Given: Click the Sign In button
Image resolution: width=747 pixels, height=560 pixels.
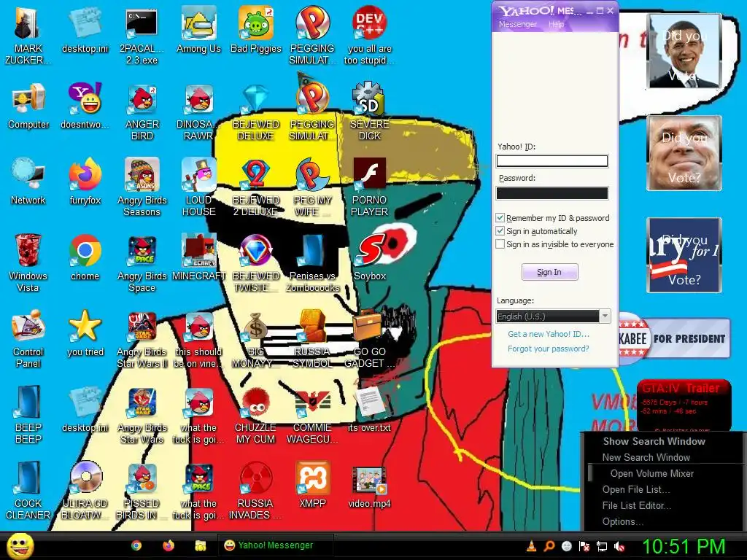Looking at the screenshot, I should (x=550, y=272).
